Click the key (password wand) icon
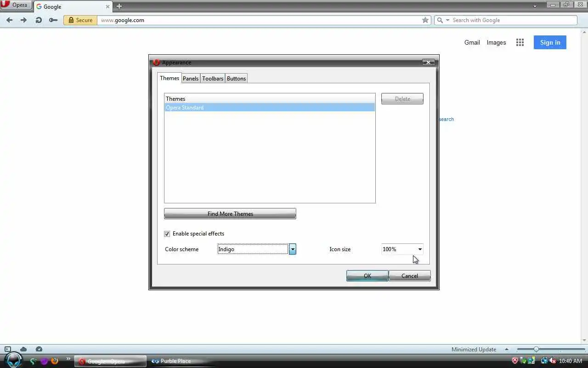588x368 pixels. 53,20
